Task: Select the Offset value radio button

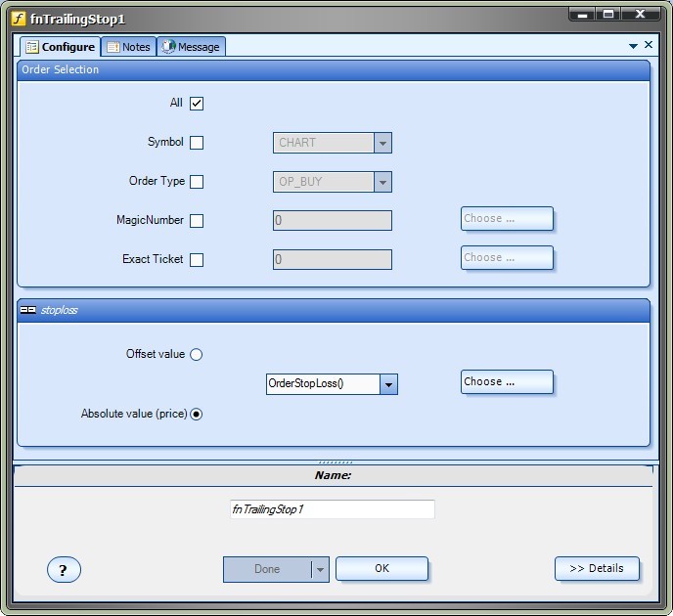Action: pyautogui.click(x=197, y=354)
